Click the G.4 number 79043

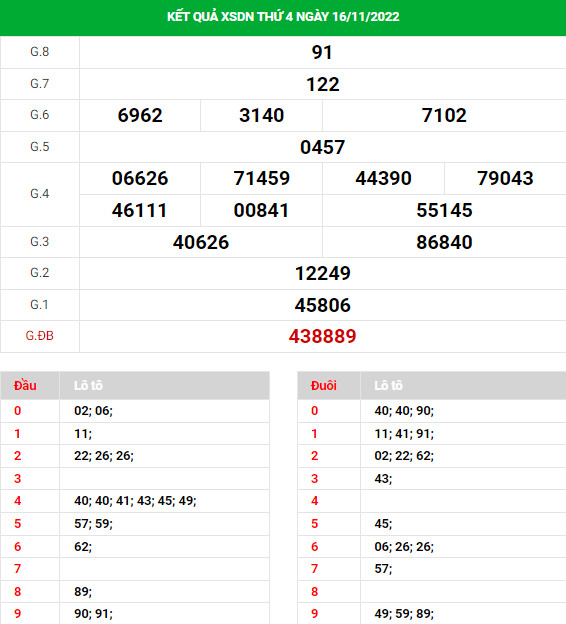pyautogui.click(x=505, y=178)
